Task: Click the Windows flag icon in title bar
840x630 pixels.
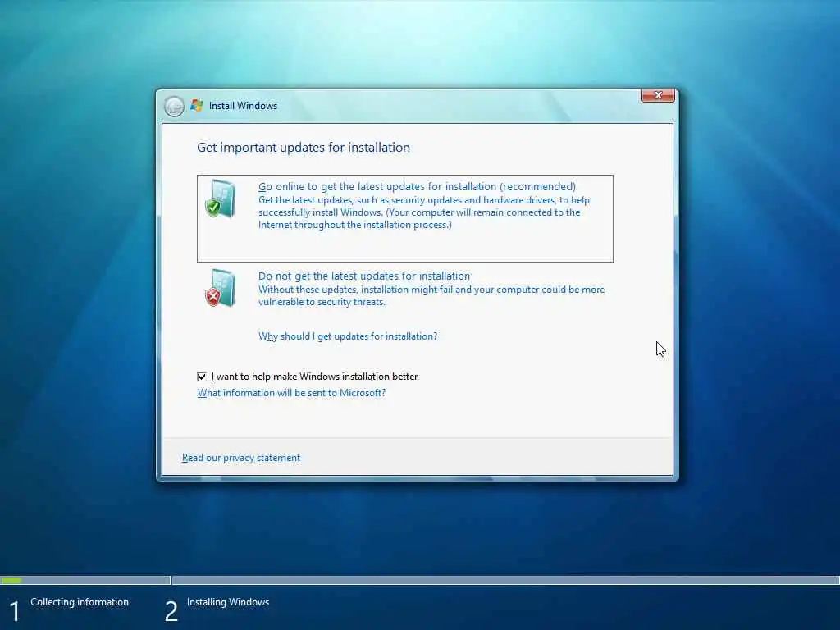Action: click(x=197, y=106)
